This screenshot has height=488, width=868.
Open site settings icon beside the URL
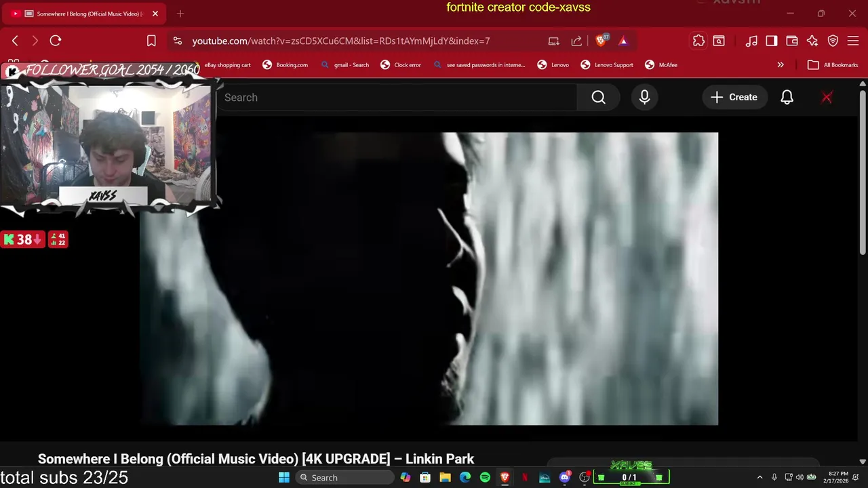[178, 41]
